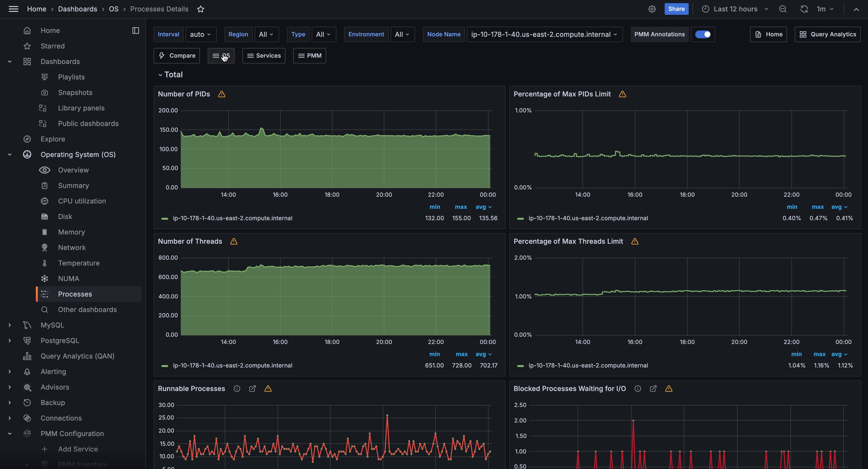Image resolution: width=868 pixels, height=469 pixels.
Task: Open the Last 12 hours time picker
Action: tap(735, 9)
